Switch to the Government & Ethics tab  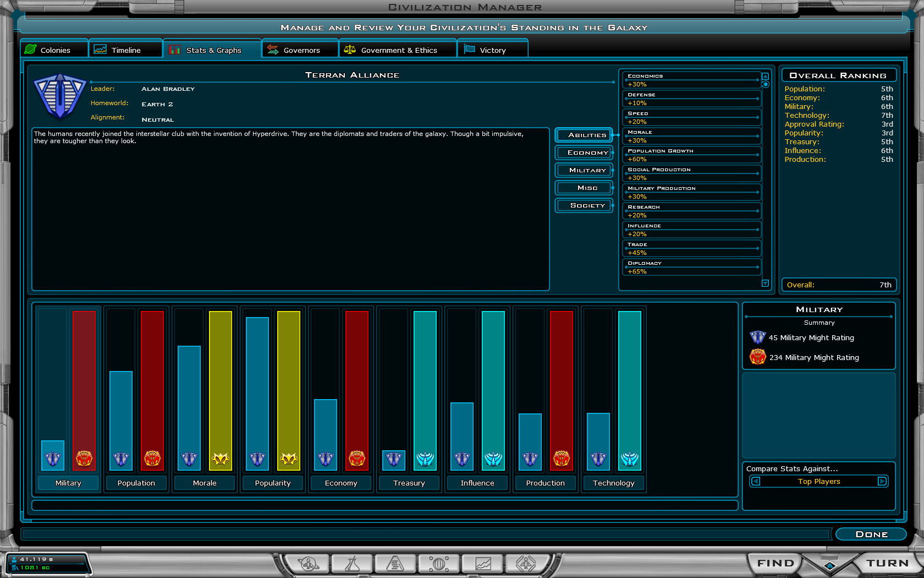coord(398,50)
